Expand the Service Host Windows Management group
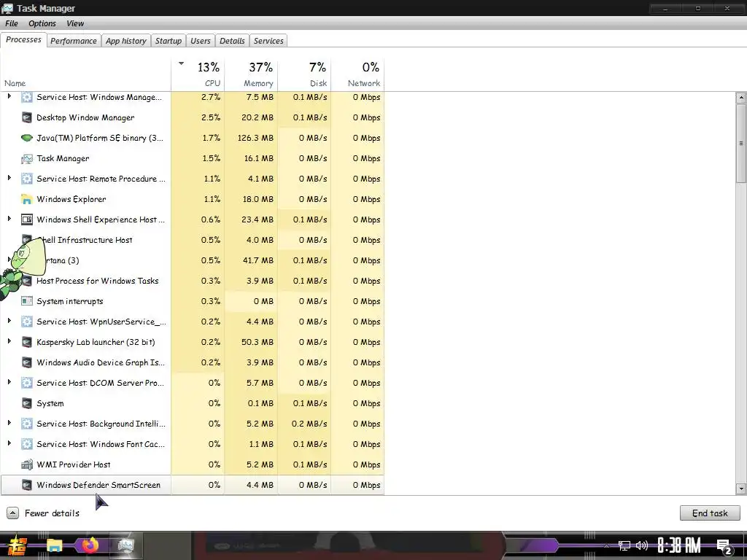 [9, 97]
